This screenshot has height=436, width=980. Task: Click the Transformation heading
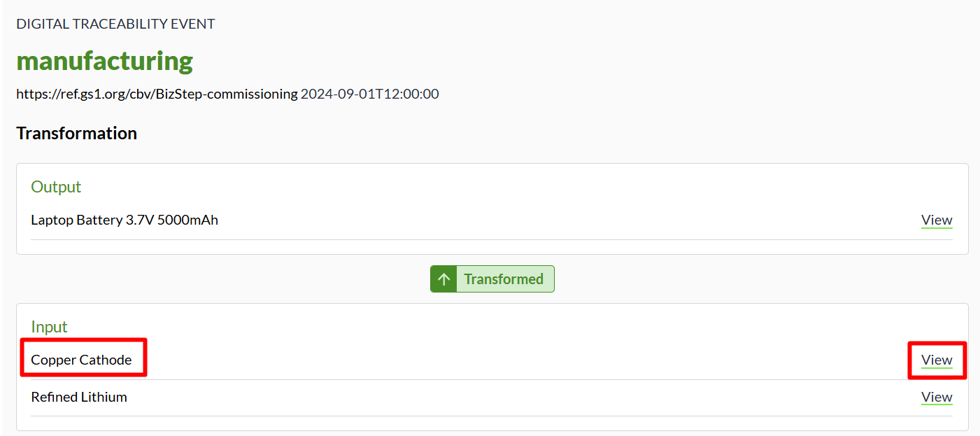pos(76,133)
